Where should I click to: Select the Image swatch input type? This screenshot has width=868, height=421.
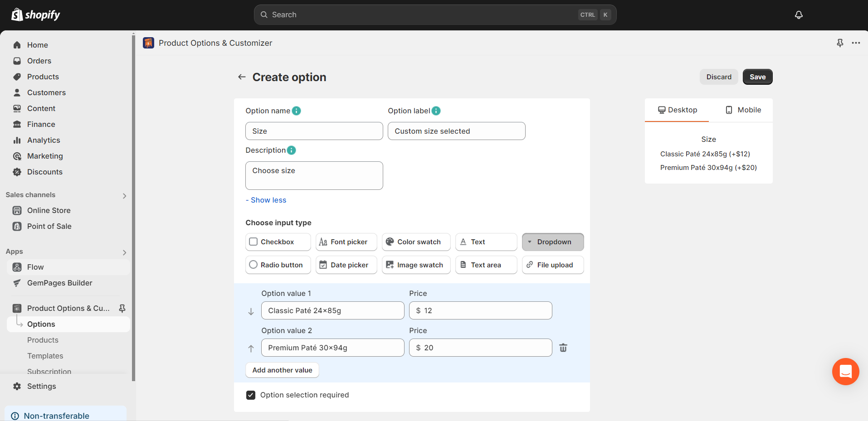pos(415,265)
